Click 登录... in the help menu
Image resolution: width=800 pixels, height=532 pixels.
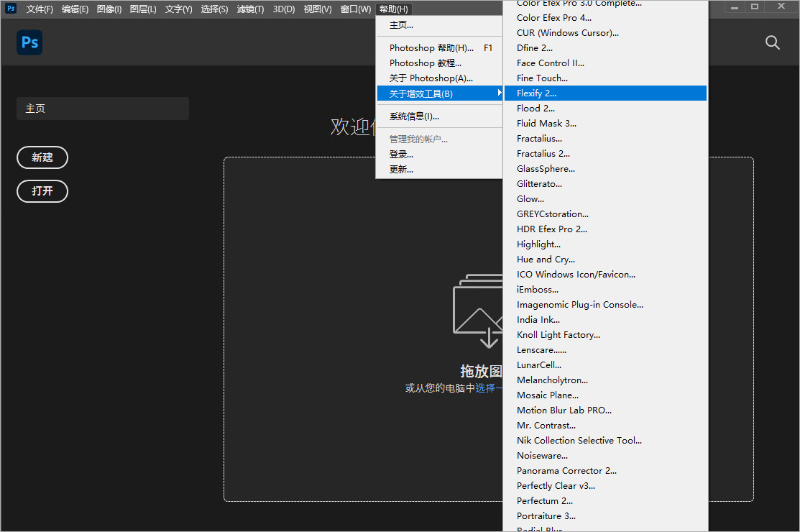(439, 154)
